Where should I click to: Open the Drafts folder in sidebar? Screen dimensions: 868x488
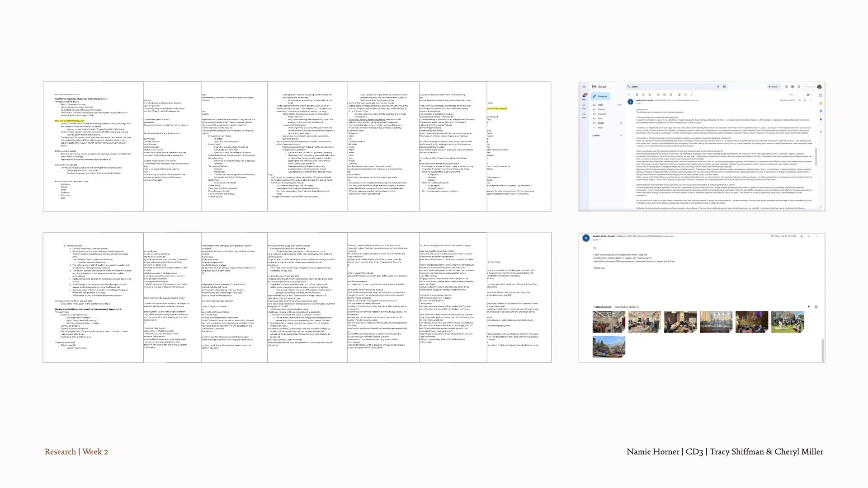pyautogui.click(x=601, y=123)
